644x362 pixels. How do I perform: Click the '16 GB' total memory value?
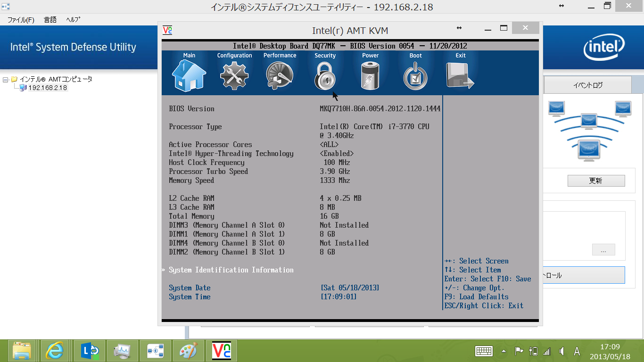click(x=329, y=216)
